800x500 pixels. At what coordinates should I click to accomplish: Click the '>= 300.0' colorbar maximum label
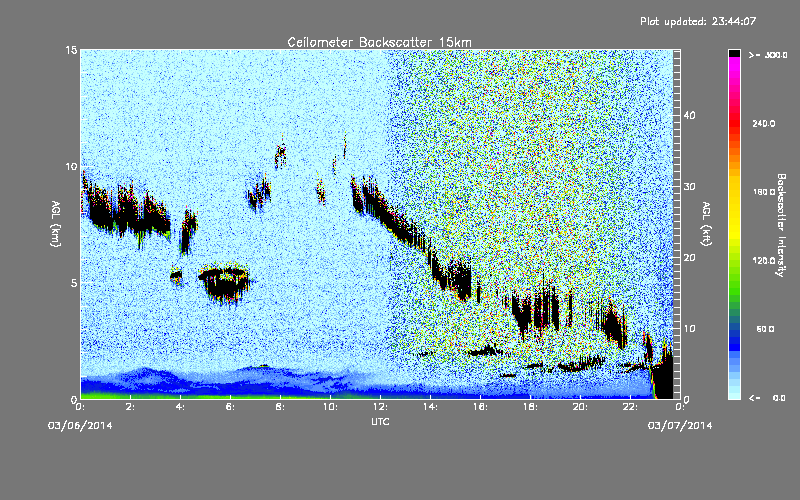[768, 55]
